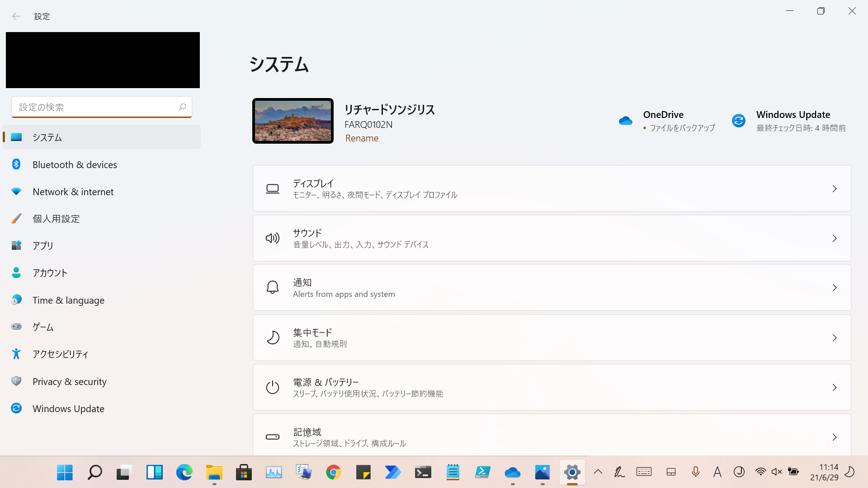
Task: Click the 個人用設定 paintbrush icon
Action: (16, 219)
